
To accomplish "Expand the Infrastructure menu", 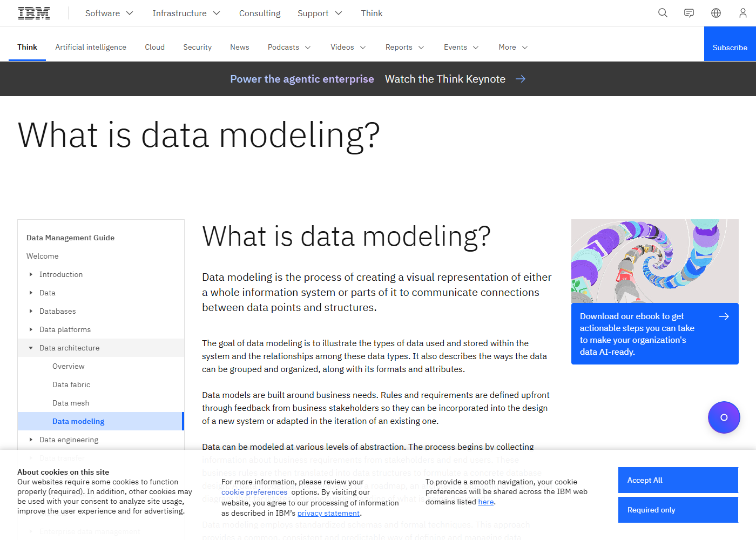I will (x=186, y=13).
